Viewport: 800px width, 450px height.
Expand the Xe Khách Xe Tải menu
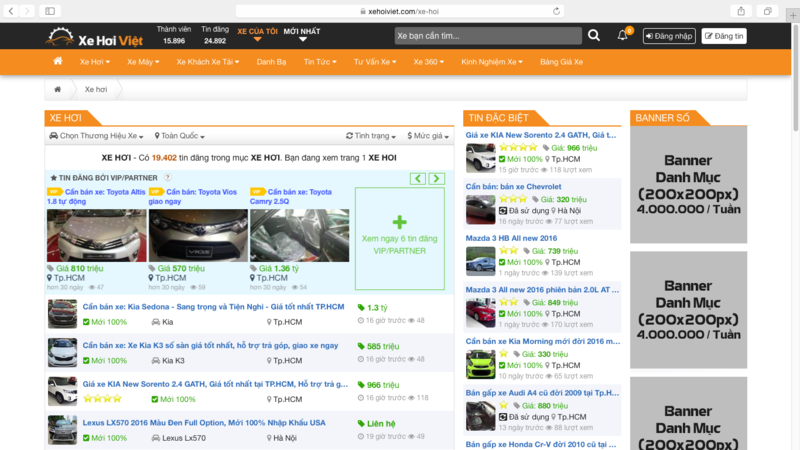pyautogui.click(x=208, y=62)
